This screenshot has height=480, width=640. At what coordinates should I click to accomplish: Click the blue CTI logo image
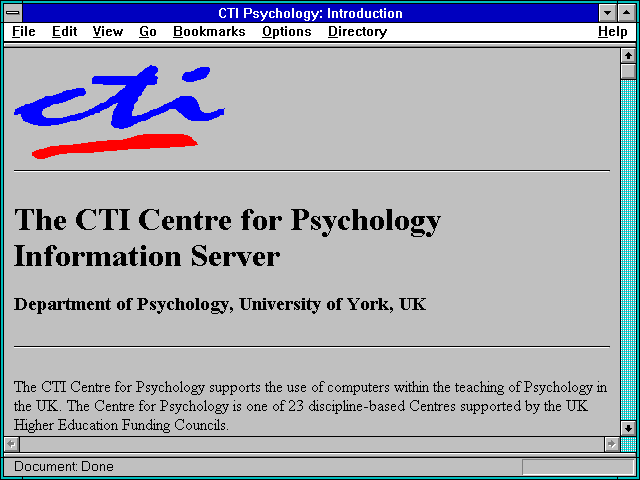[119, 112]
